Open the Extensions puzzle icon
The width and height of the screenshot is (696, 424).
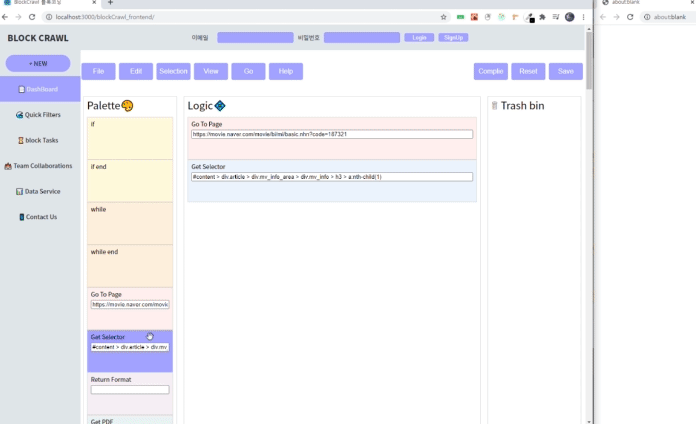[x=542, y=17]
